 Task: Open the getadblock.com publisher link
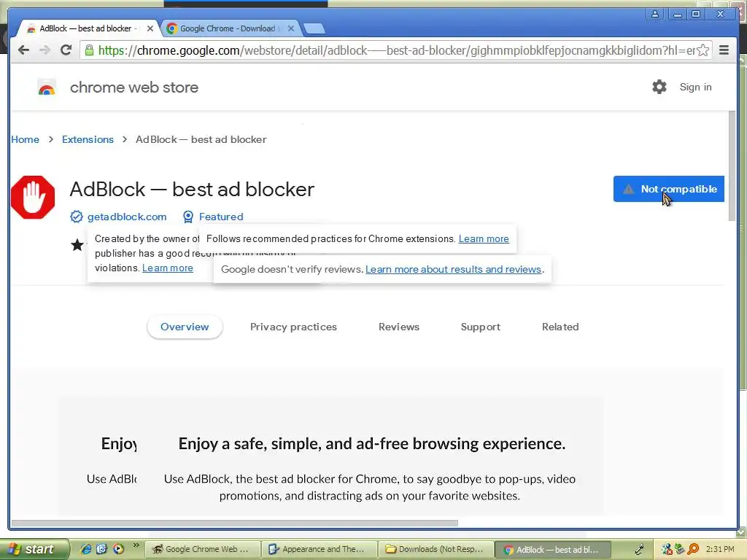point(127,217)
